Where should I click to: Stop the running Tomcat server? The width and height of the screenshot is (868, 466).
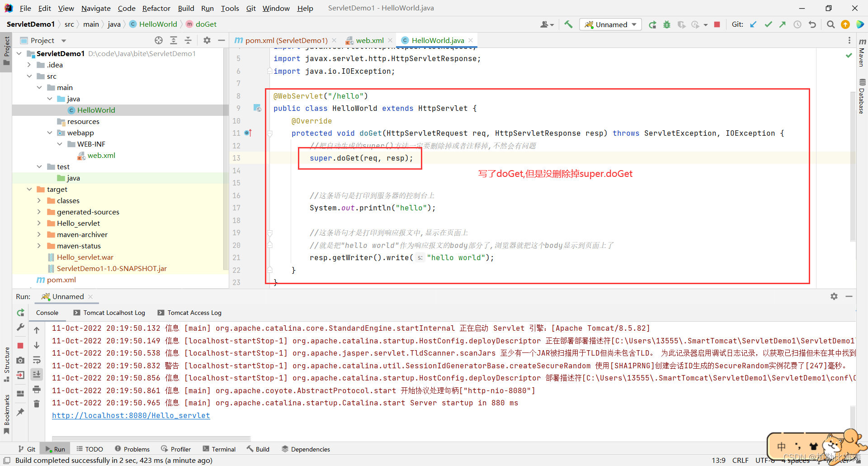[x=717, y=24]
